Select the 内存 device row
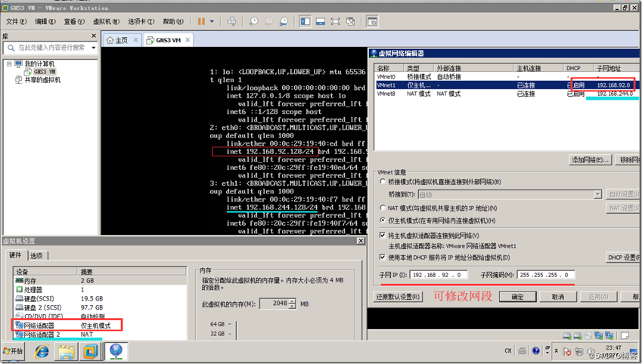Viewport: 642px width, 364px height. point(101,281)
